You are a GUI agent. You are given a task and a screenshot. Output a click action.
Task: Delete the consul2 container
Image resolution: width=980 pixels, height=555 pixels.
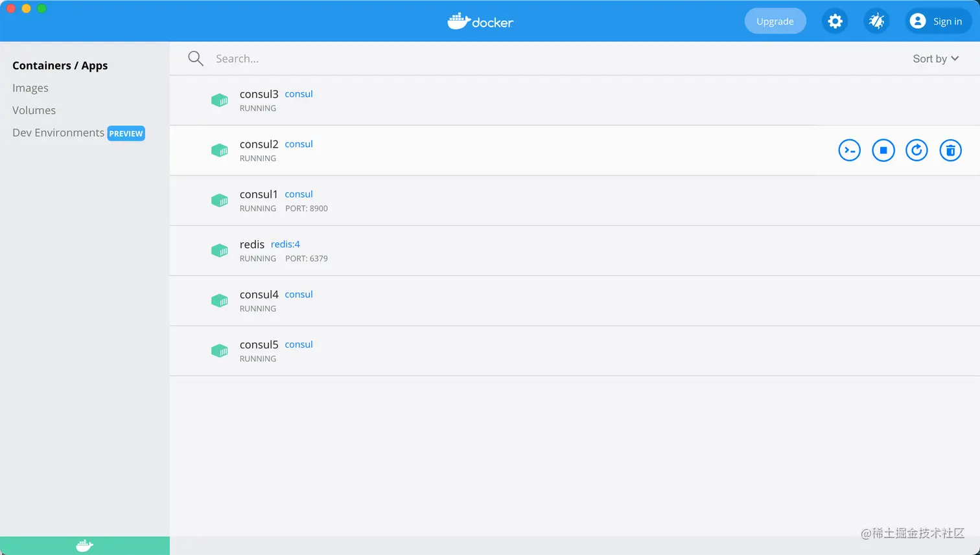(950, 150)
